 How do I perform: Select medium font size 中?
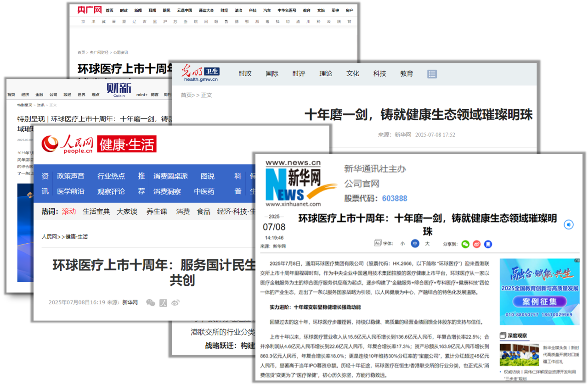click(x=415, y=244)
